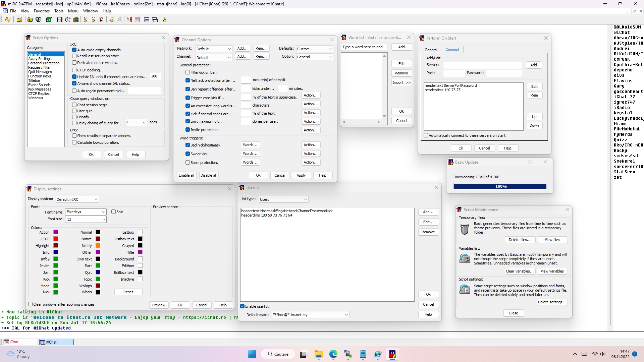
Task: Click the Cascade Windows toolbar icon
Action: (155, 20)
